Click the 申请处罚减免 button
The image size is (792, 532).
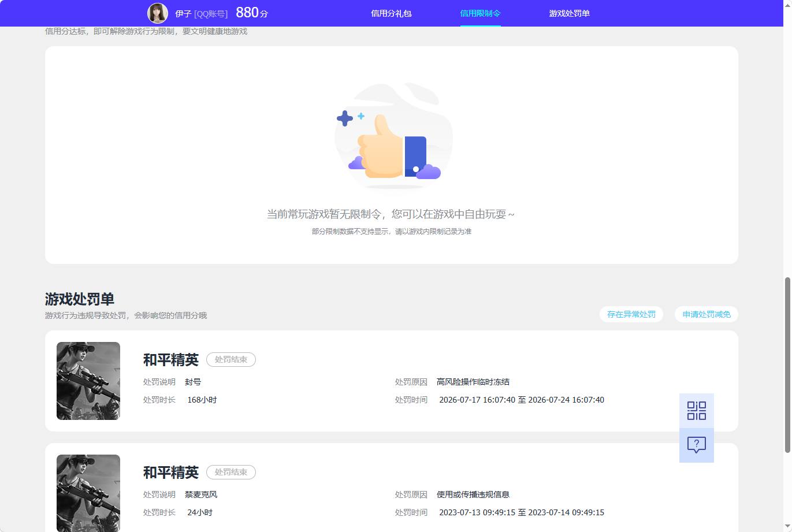click(707, 314)
